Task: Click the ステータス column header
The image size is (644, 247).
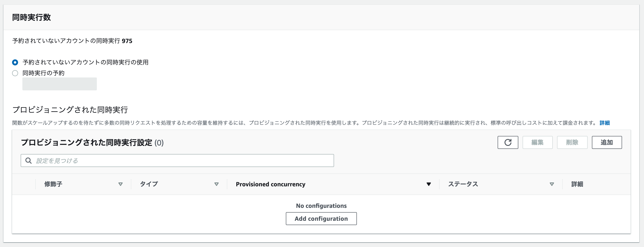Action: [463, 184]
